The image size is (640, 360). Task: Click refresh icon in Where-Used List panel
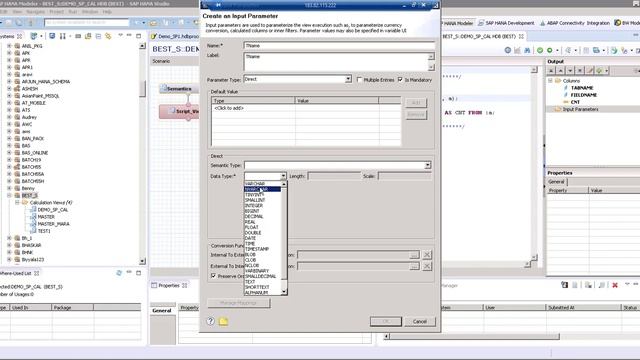[x=119, y=273]
